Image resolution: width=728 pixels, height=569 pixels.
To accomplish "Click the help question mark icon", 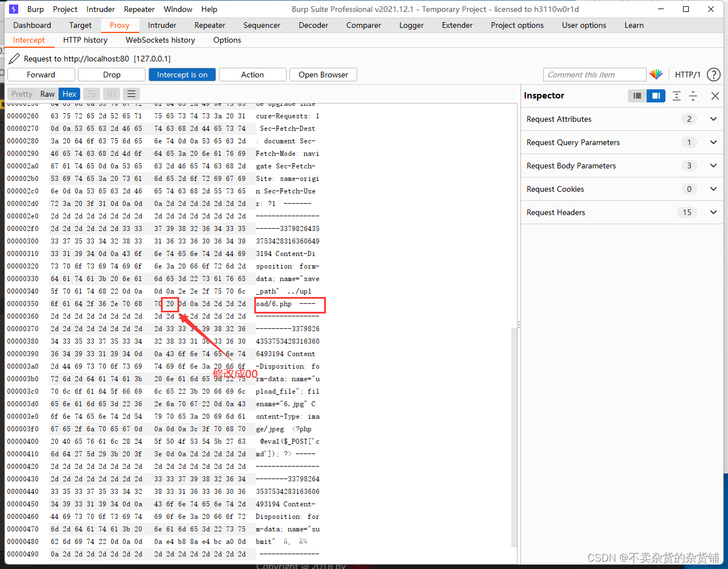I will tap(713, 75).
